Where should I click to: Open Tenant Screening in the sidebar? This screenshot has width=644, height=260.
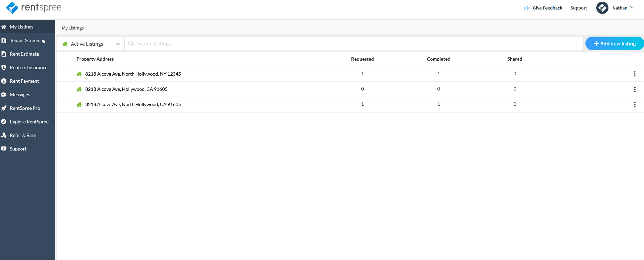coord(27,40)
